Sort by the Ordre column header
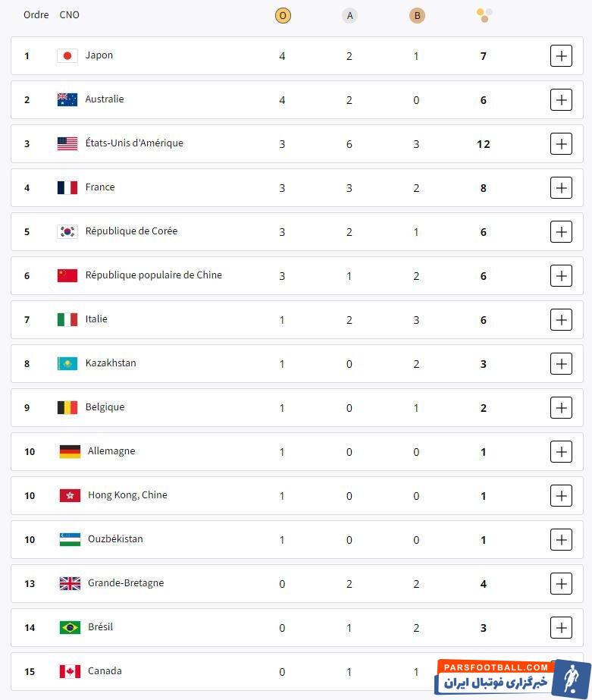This screenshot has height=700, width=592. coord(36,15)
